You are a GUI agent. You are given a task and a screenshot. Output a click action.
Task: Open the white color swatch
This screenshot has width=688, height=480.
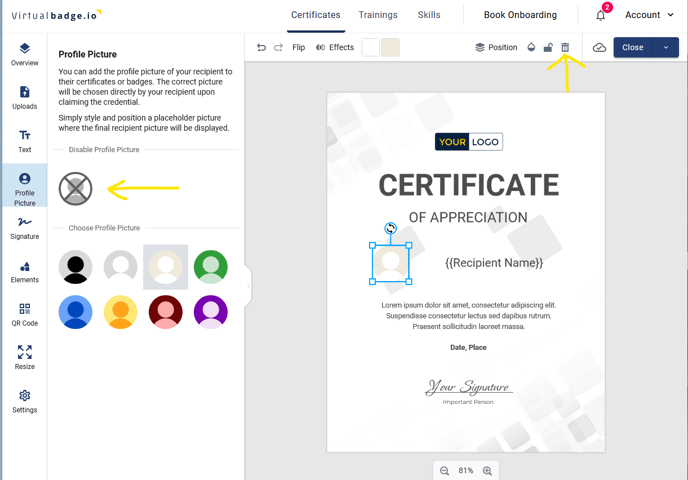[x=370, y=47]
